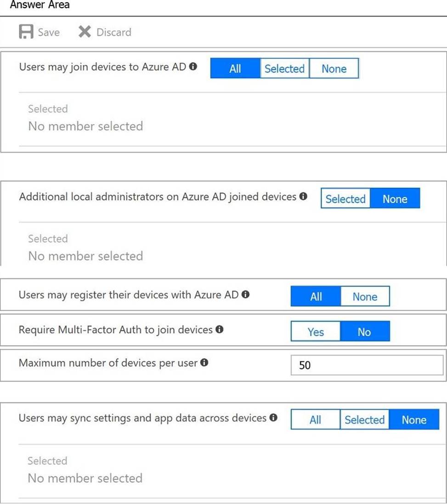Enable Multi-Factor Auth by clicking Yes
The image size is (447, 504).
[x=316, y=332]
